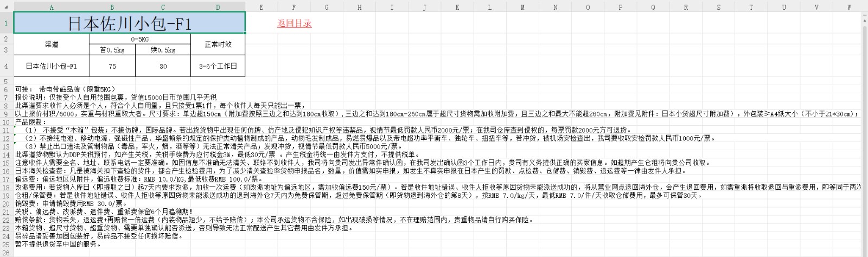Screen dimensions: 868x257
Task: Select column A header
Action: (52, 7)
